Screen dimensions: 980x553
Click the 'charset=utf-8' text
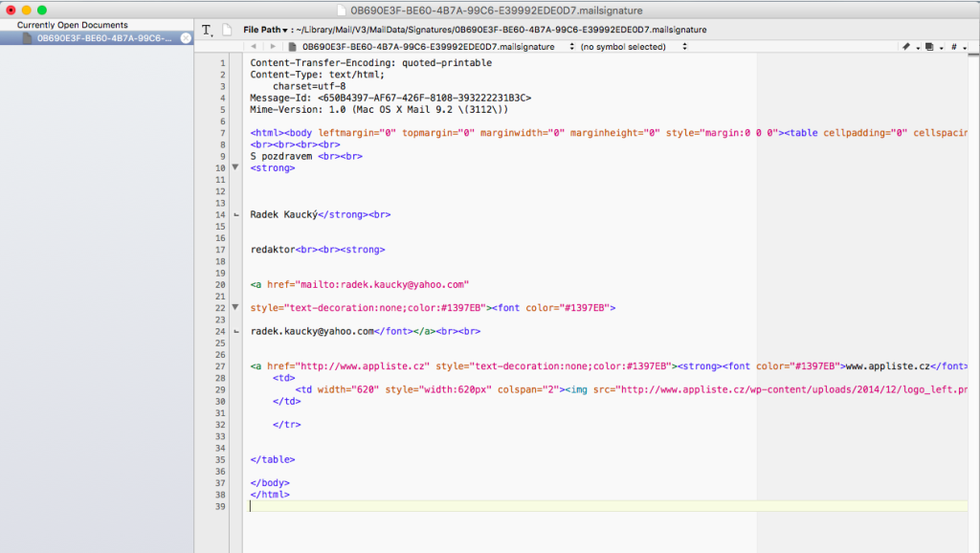(x=309, y=86)
